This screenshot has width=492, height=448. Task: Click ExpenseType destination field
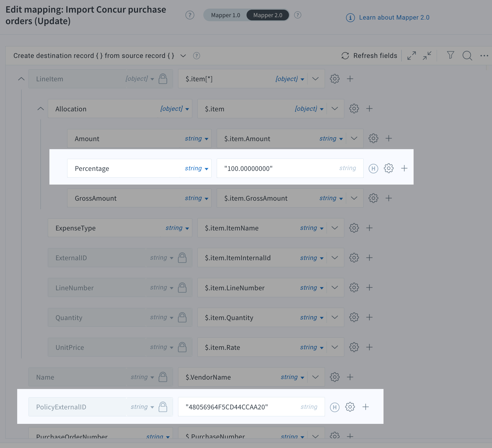(x=120, y=228)
